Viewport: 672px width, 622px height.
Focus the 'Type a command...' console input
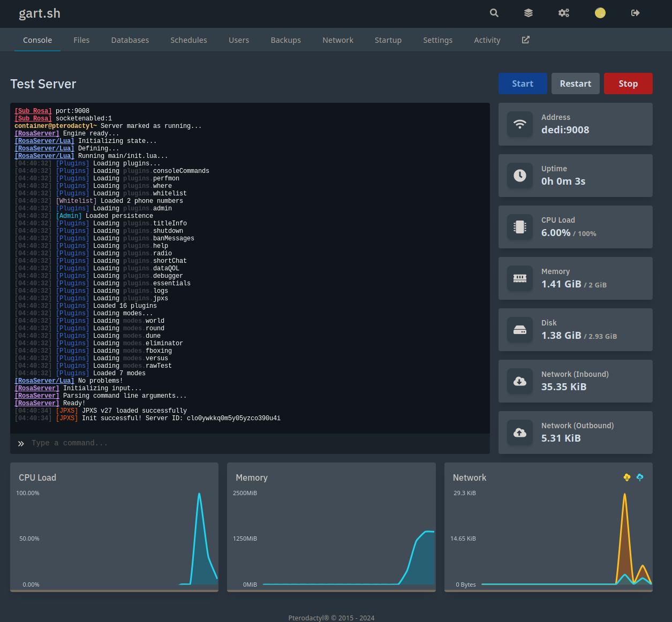(257, 443)
